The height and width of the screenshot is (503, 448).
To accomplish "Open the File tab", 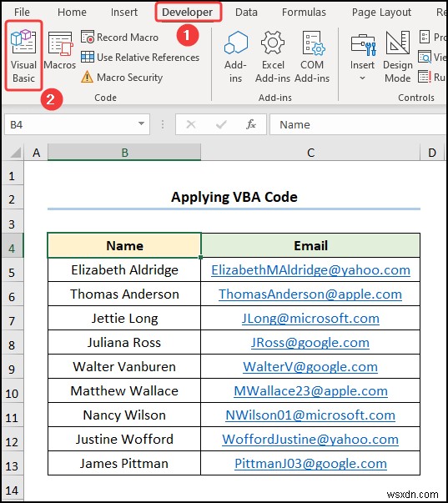I will (x=22, y=13).
